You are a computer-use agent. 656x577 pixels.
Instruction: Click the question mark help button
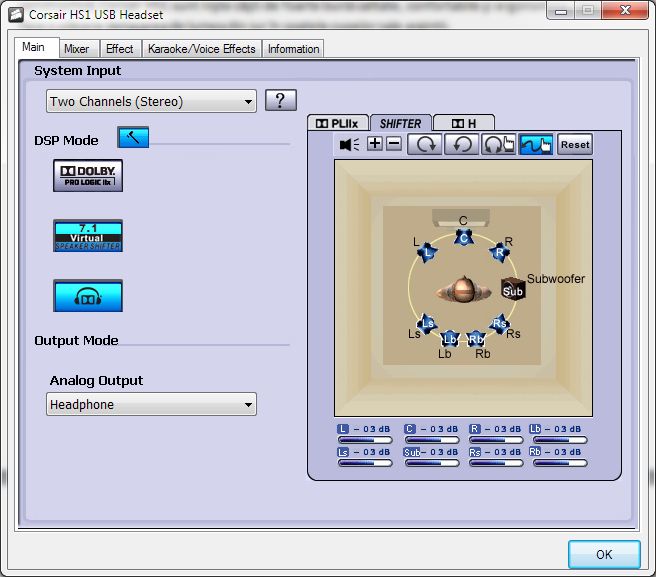click(281, 100)
